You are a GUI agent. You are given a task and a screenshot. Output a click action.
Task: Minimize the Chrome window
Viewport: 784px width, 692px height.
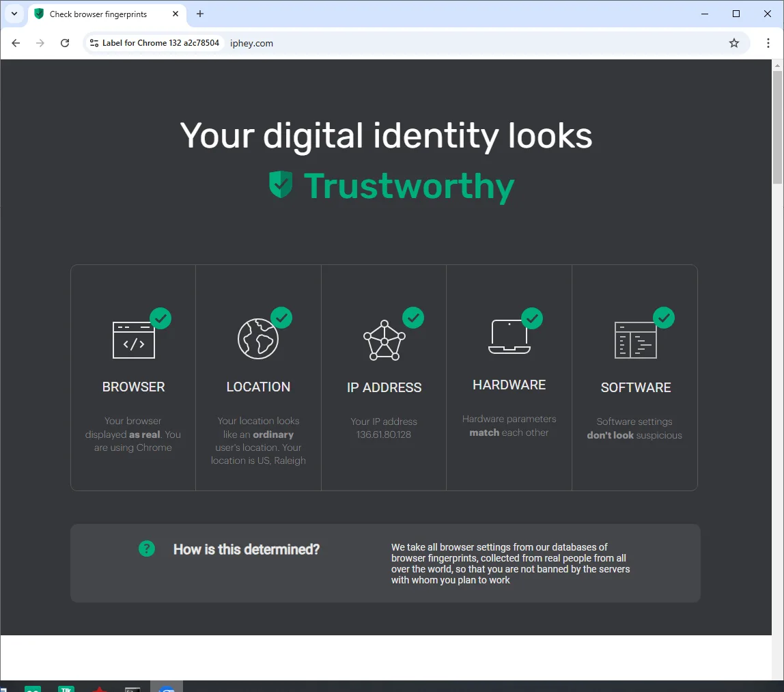[705, 14]
